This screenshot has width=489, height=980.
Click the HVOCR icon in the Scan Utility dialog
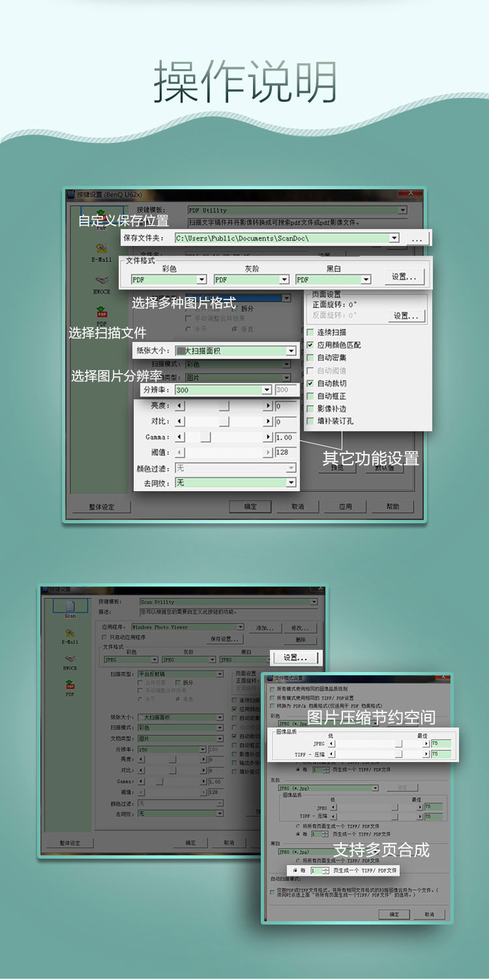[x=70, y=661]
